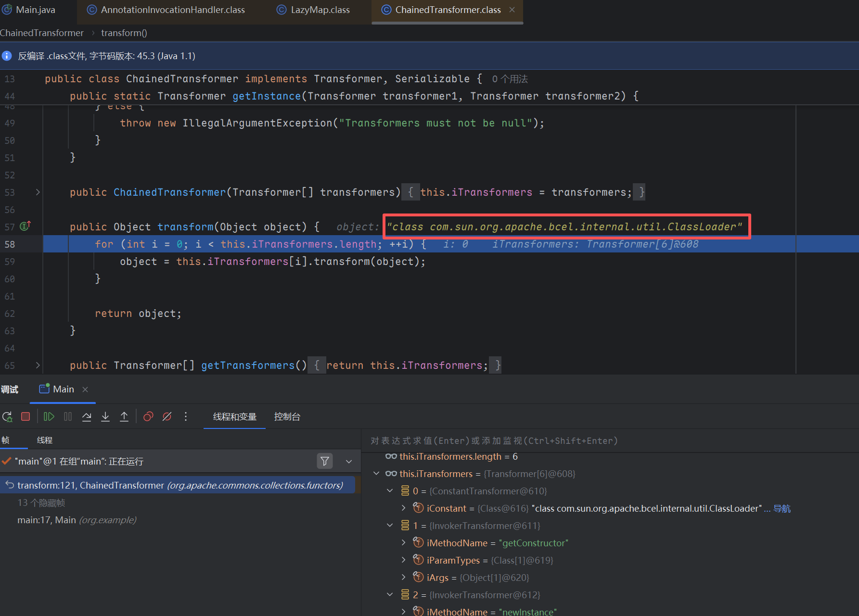Click the Rerun debug icon
Viewport: 859px width, 616px height.
tap(7, 417)
